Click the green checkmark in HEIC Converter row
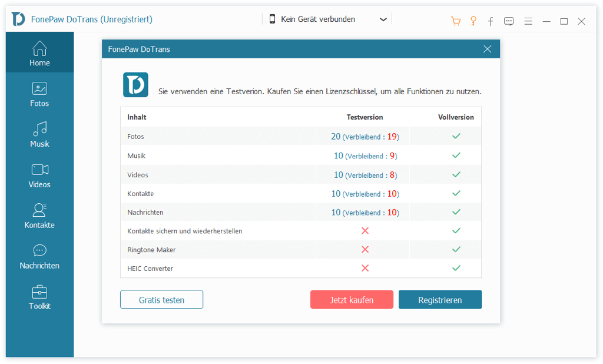603x364 pixels. coord(456,268)
